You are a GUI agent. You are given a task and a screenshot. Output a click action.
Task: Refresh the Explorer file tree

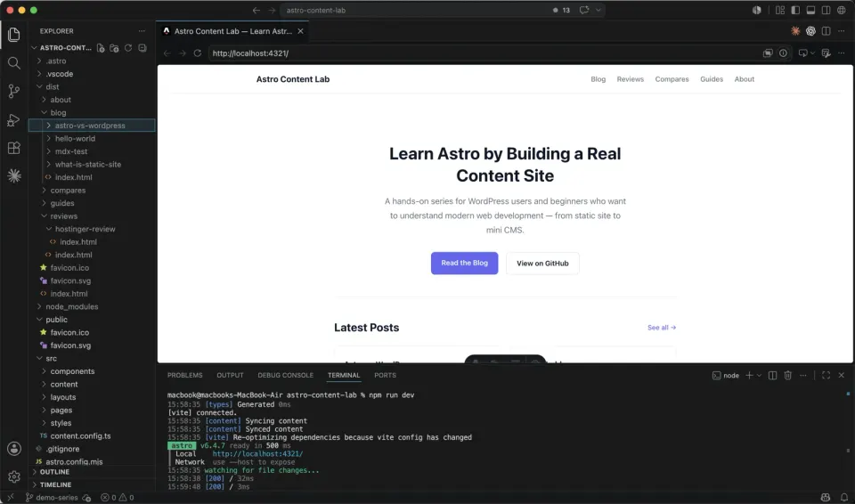tap(128, 48)
